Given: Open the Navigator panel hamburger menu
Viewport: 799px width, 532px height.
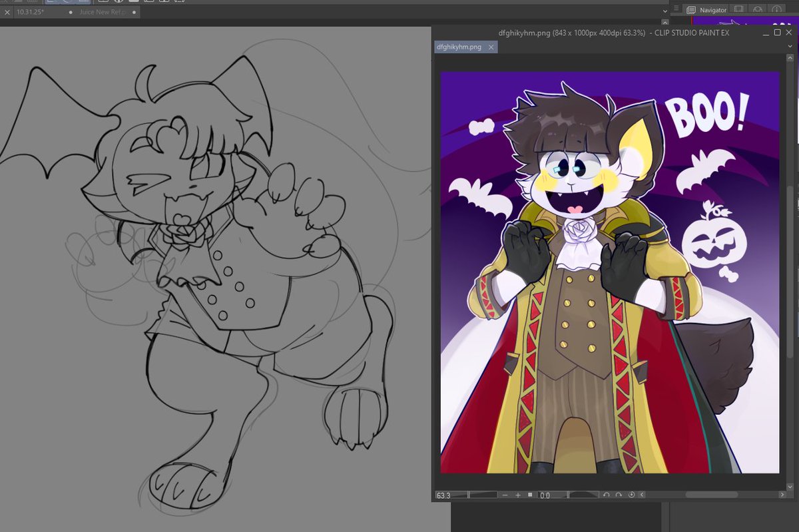Looking at the screenshot, I should pos(677,9).
